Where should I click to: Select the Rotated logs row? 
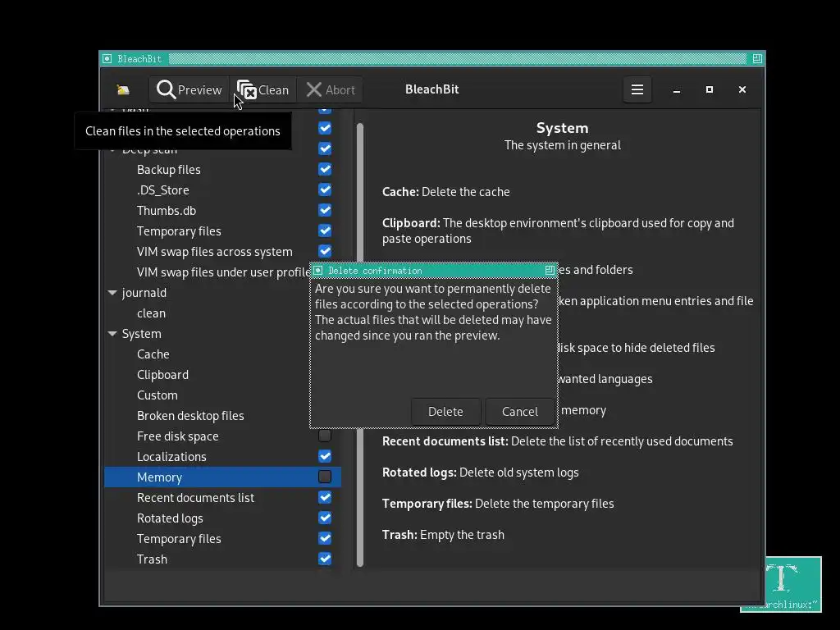click(222, 518)
